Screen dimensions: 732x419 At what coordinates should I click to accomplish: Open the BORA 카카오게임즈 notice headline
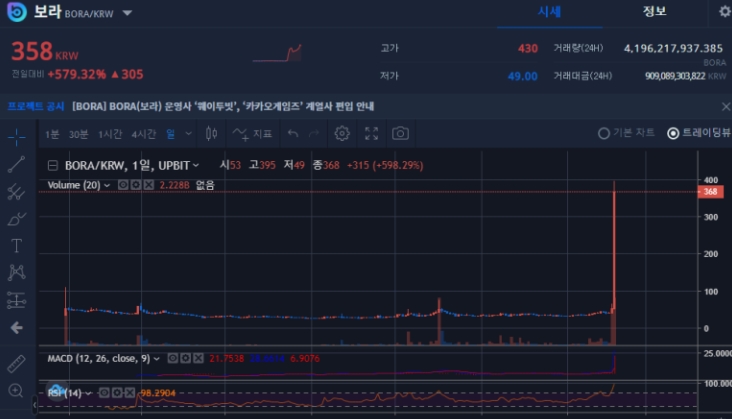pos(223,106)
